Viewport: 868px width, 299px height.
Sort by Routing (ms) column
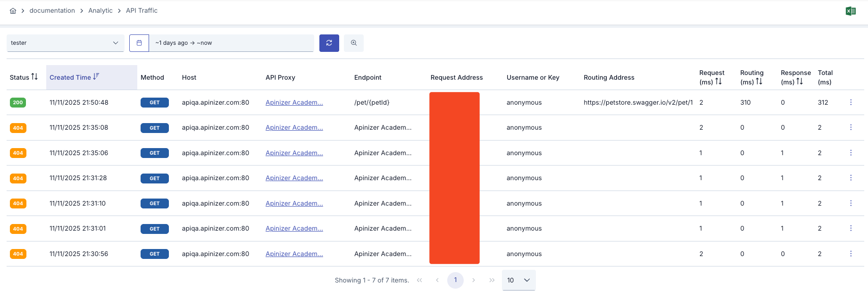click(759, 82)
